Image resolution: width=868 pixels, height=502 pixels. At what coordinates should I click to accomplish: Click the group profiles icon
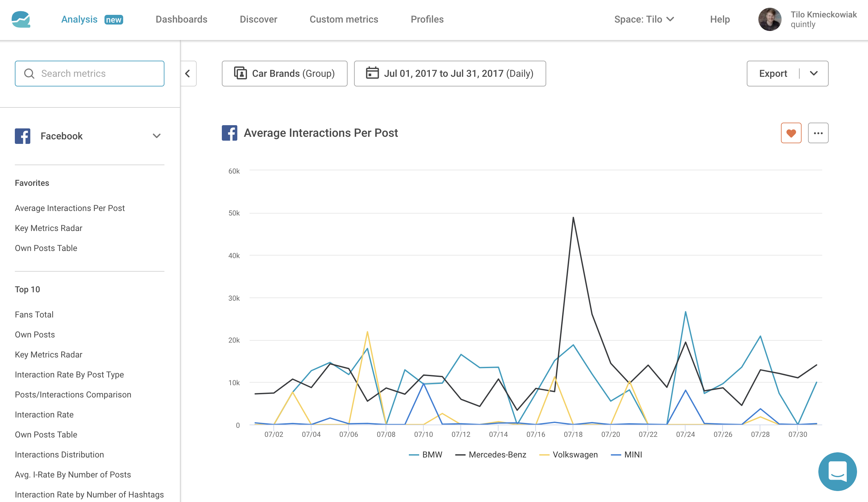[x=241, y=73]
